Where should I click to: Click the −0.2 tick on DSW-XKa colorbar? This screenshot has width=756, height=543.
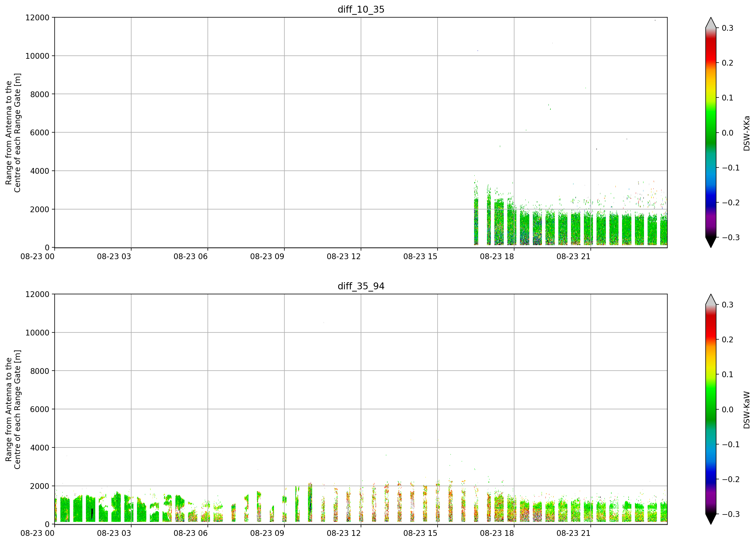pos(731,203)
